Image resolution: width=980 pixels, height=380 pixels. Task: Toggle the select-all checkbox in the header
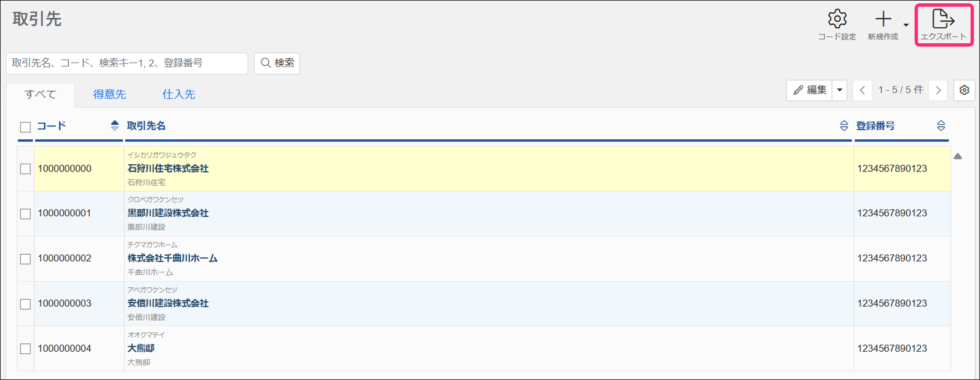click(25, 127)
